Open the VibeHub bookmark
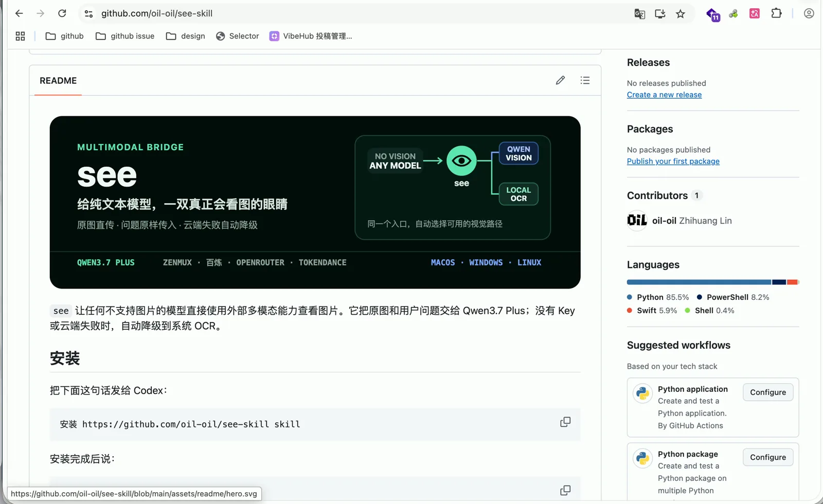 tap(311, 36)
